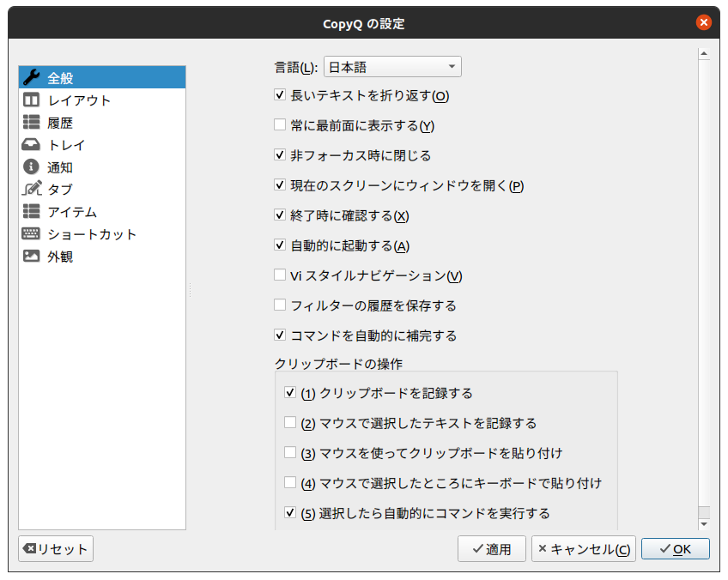Screen dimensions: 728x580
Task: Click the info circle icon beside 通知
Action: tap(31, 166)
